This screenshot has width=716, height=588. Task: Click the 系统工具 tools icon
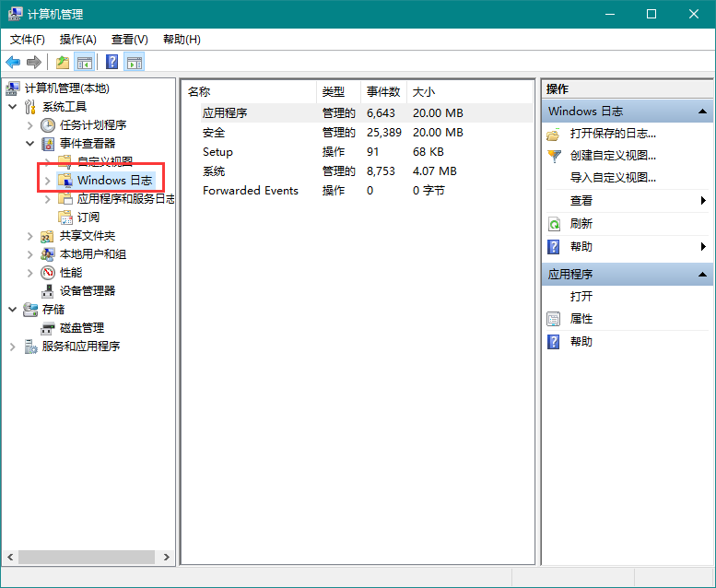coord(30,107)
